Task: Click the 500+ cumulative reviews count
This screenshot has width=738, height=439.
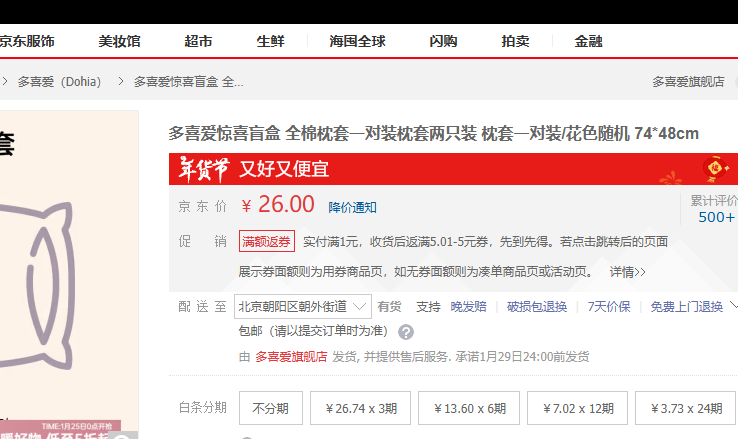Action: point(716,217)
